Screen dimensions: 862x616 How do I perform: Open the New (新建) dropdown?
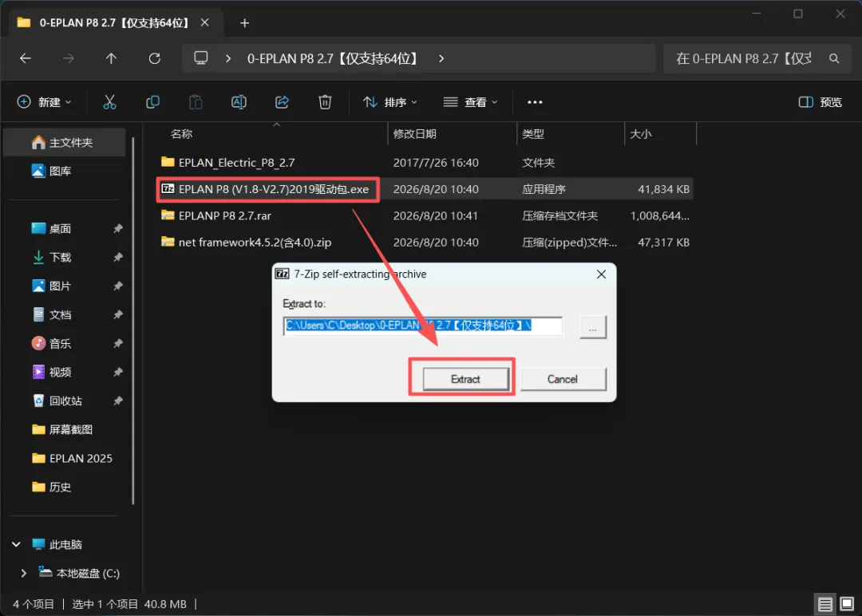45,102
